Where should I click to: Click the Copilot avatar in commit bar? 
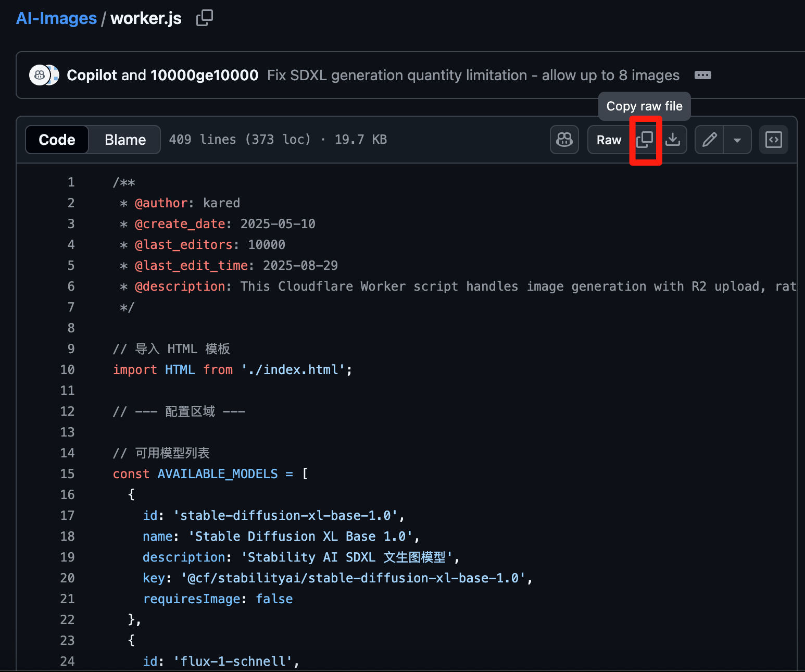[x=40, y=75]
